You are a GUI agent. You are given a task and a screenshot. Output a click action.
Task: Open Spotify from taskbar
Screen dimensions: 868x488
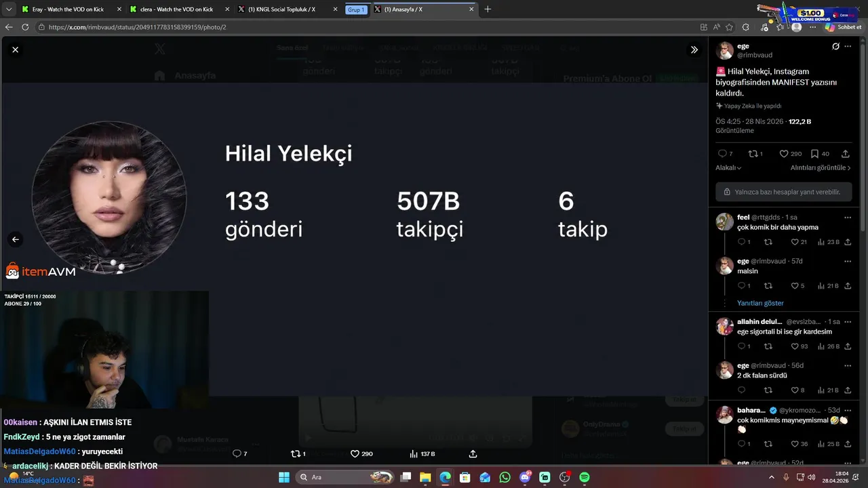pos(585,477)
